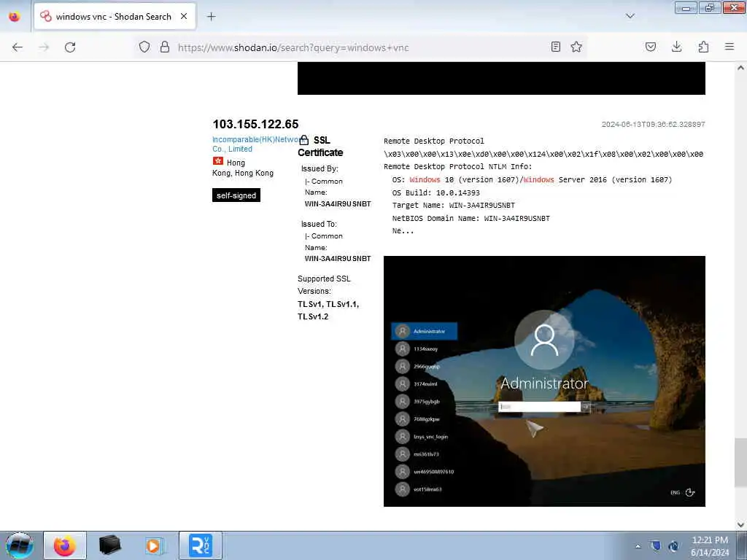Image resolution: width=747 pixels, height=560 pixels.
Task: Select the Supported SSL Versions text
Action: [x=324, y=285]
